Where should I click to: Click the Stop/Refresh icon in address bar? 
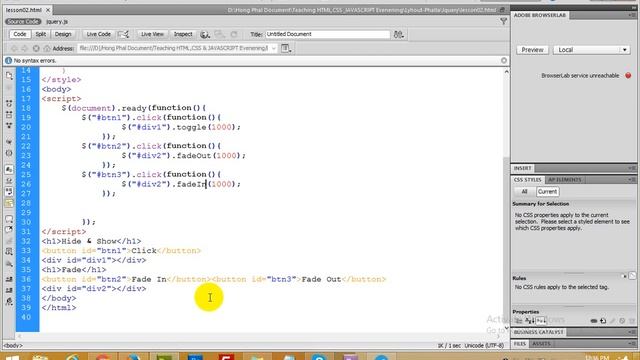click(36, 49)
